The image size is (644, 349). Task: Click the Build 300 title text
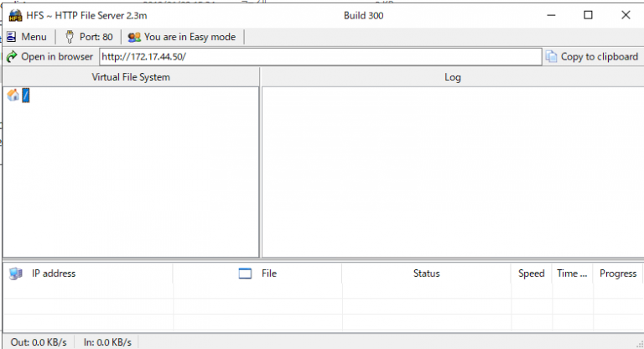[x=363, y=16]
